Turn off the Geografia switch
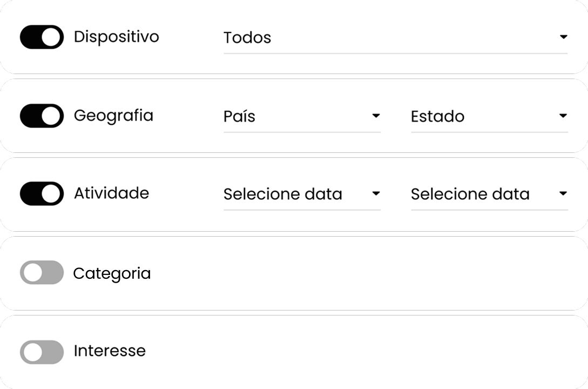Screen dimensions: 588x389 [41, 115]
